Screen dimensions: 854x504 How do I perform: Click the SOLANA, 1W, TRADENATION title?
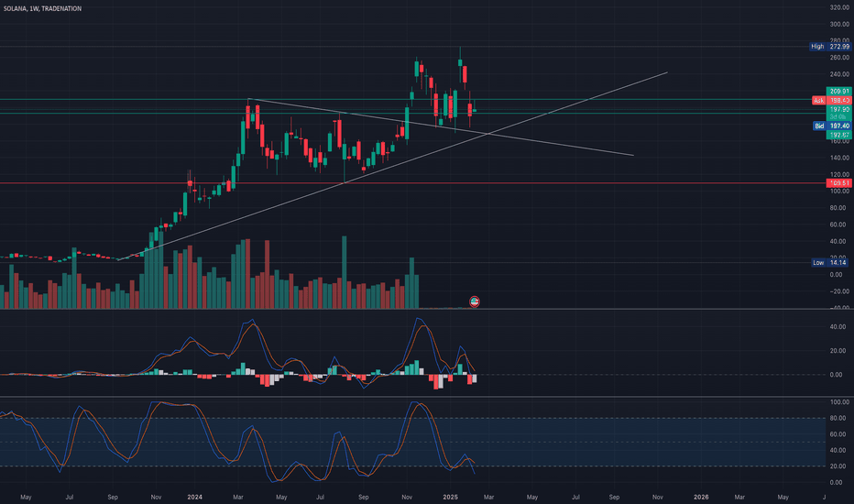[42, 9]
